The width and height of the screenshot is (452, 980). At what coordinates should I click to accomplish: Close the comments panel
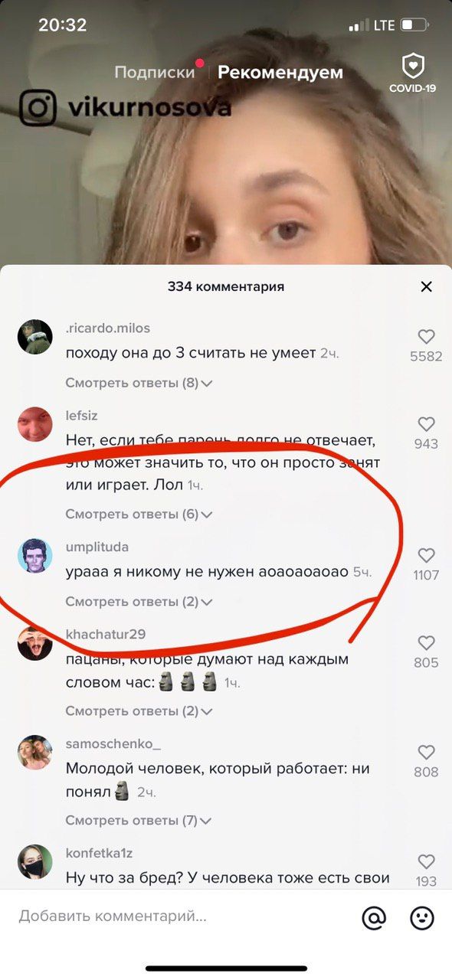click(427, 286)
